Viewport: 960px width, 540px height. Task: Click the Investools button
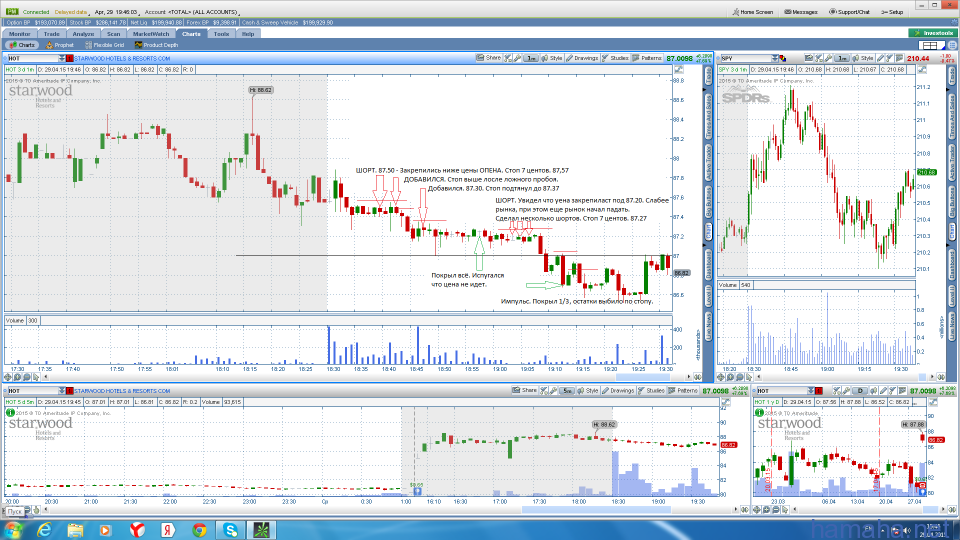(x=933, y=33)
